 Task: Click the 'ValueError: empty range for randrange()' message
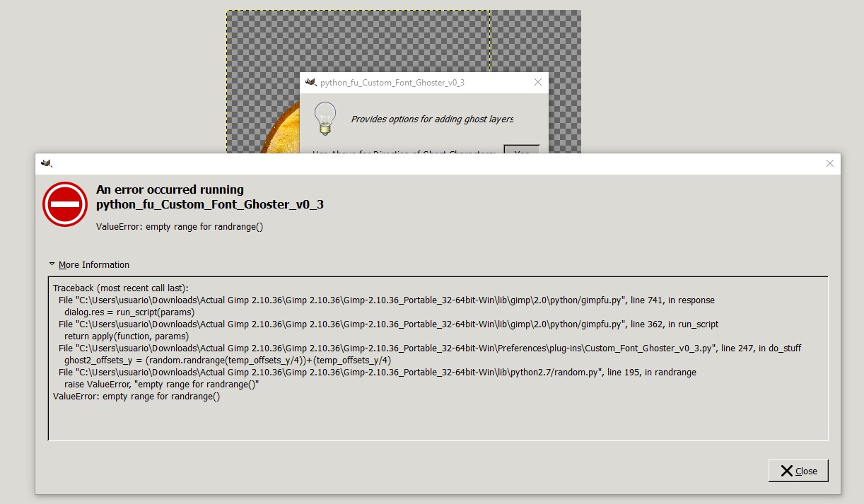tap(180, 227)
